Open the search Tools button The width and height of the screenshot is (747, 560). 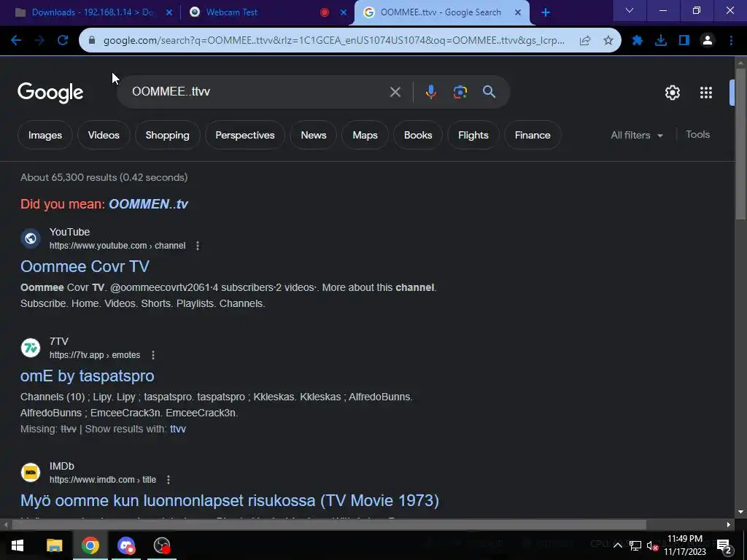tap(697, 135)
